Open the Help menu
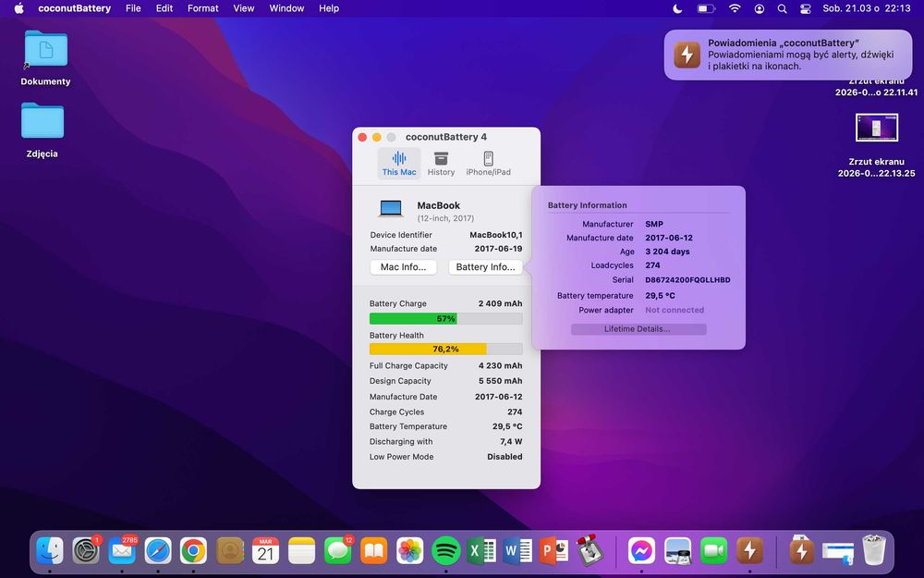This screenshot has width=924, height=578. point(329,8)
